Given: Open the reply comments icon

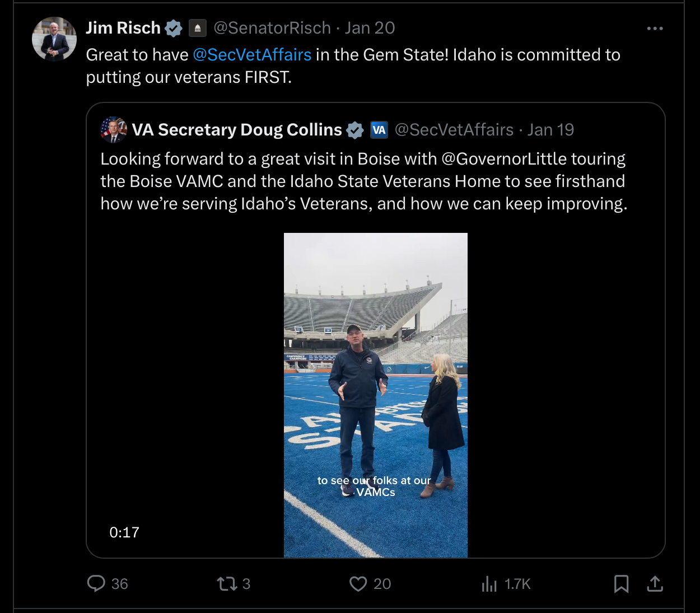Looking at the screenshot, I should tap(96, 584).
